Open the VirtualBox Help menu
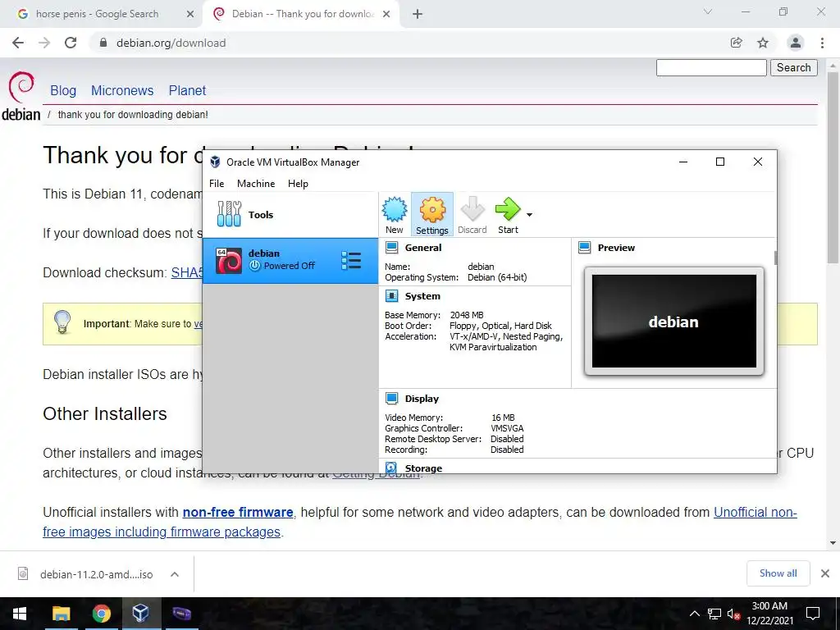840x630 pixels. [x=298, y=183]
